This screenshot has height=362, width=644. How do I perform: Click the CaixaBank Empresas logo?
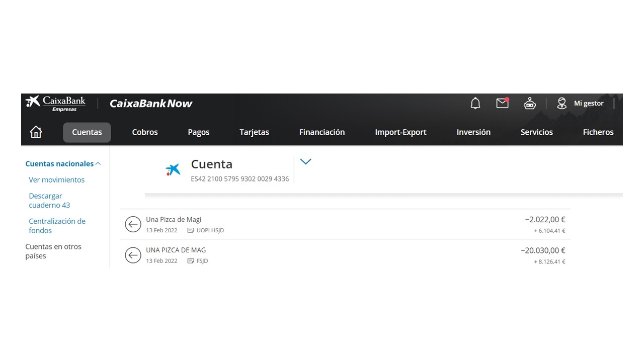tap(56, 103)
